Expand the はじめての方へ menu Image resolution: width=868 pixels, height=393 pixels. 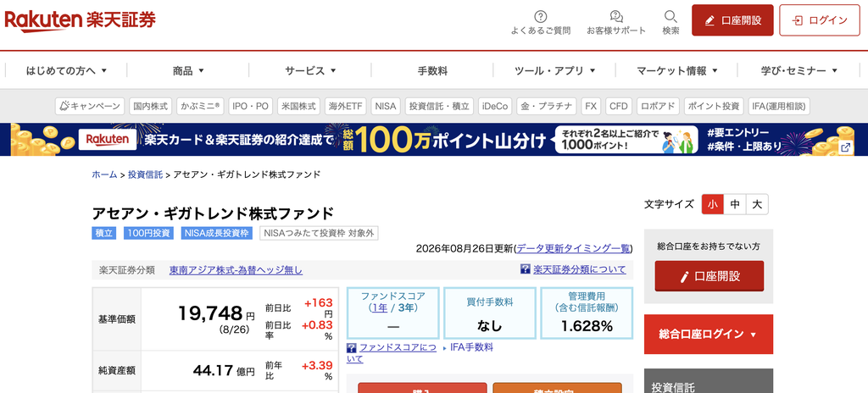click(66, 70)
